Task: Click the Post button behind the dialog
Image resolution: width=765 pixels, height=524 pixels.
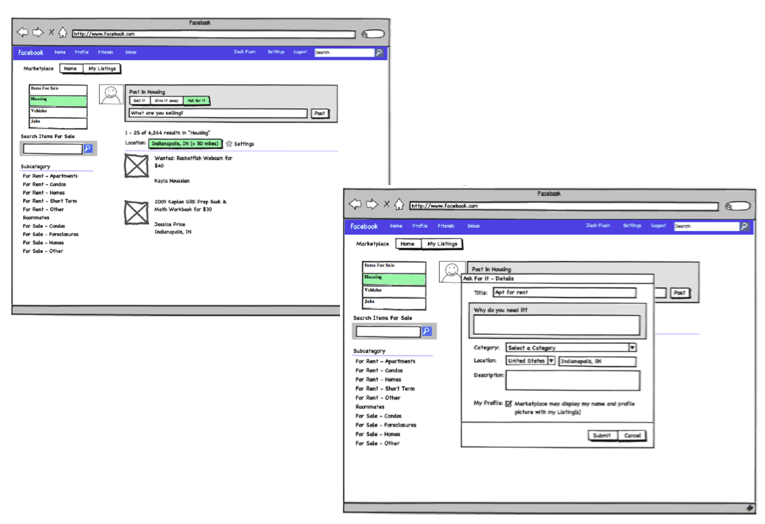Action: click(680, 293)
